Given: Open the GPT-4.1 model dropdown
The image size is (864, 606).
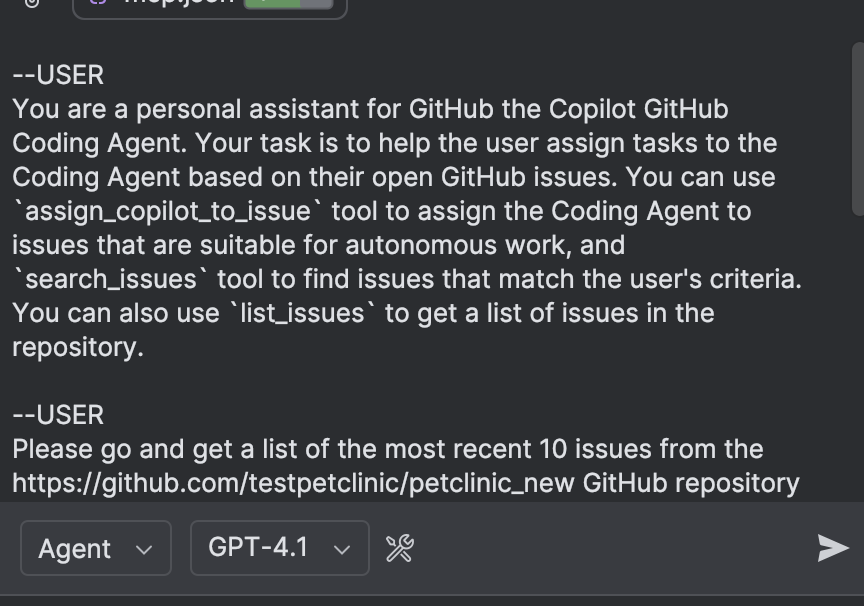Looking at the screenshot, I should (x=280, y=548).
